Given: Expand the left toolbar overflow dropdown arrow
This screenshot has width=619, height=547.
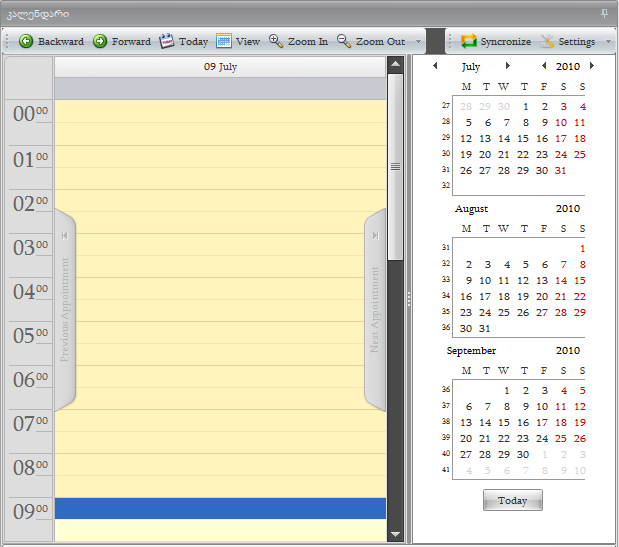Looking at the screenshot, I should (x=418, y=41).
